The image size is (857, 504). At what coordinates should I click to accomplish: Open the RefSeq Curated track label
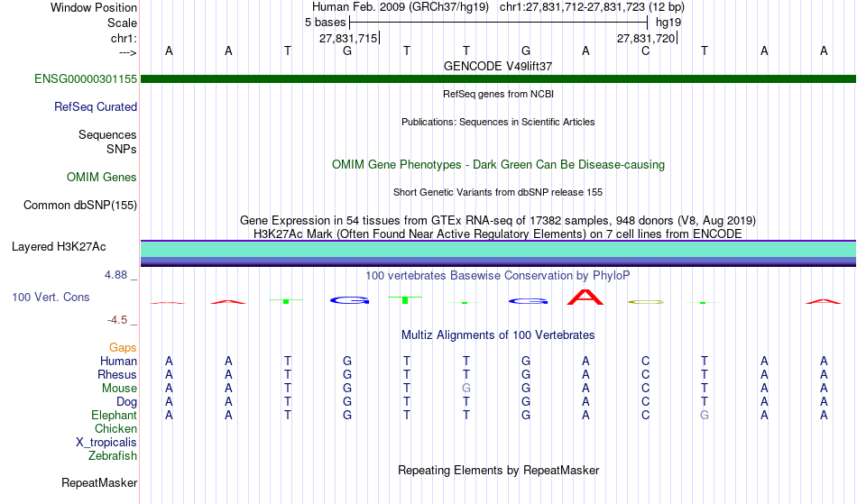[x=95, y=106]
